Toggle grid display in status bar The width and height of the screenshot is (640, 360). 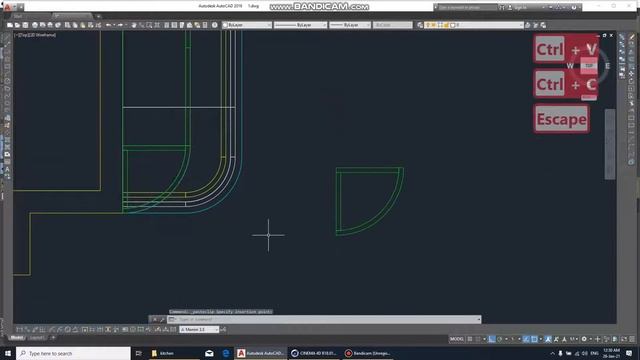470,339
